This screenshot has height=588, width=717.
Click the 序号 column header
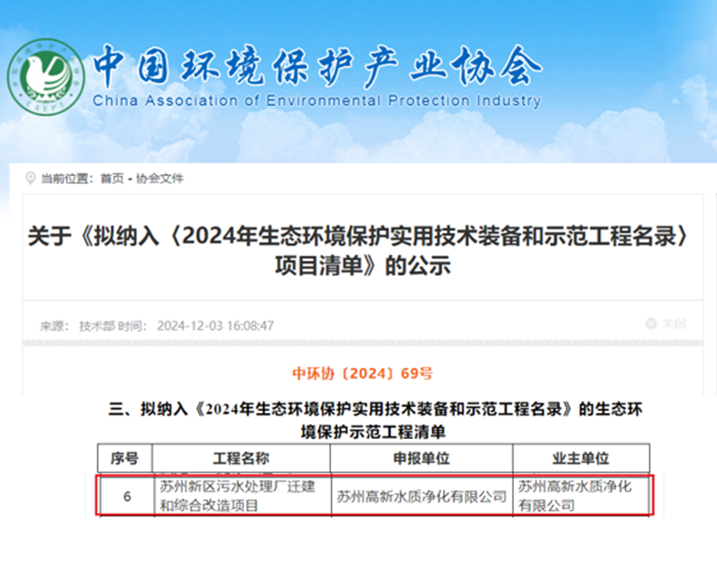[x=125, y=458]
